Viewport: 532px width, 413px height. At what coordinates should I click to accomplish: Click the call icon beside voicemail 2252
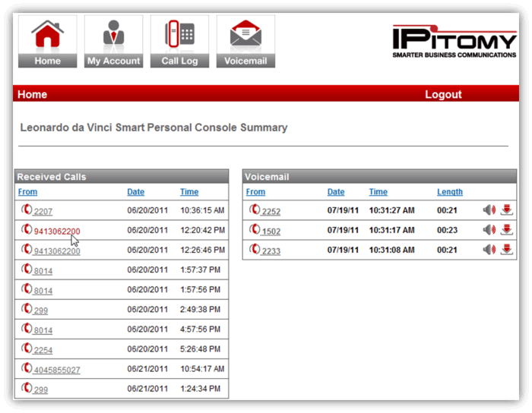tap(255, 210)
